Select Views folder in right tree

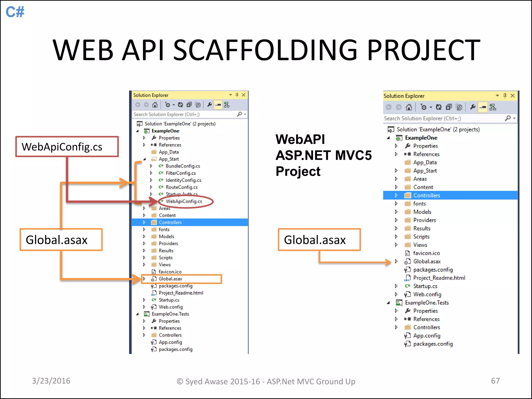coord(420,245)
